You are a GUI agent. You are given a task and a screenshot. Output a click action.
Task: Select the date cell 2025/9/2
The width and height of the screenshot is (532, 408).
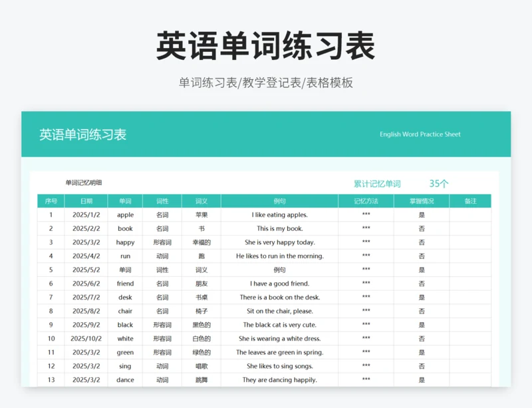click(x=86, y=325)
